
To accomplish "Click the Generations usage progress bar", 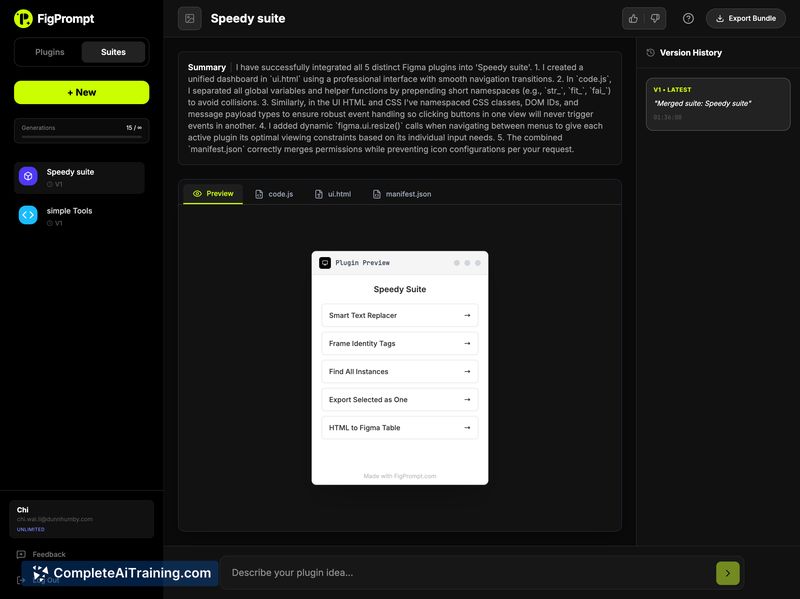I will click(81, 137).
